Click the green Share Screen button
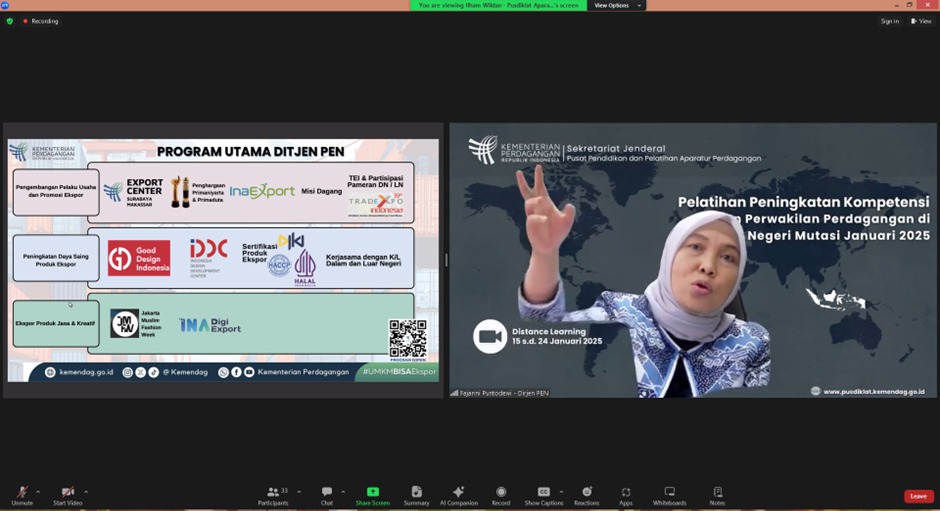 tap(372, 496)
